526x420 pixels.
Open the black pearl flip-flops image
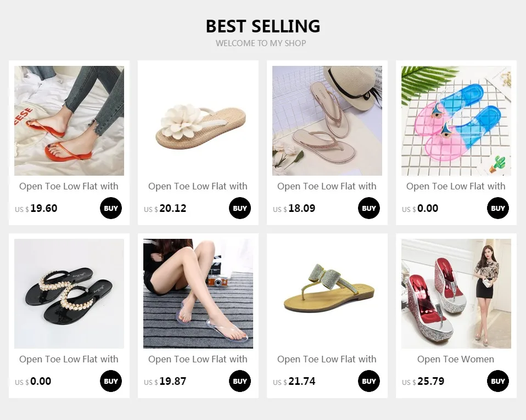pyautogui.click(x=69, y=294)
